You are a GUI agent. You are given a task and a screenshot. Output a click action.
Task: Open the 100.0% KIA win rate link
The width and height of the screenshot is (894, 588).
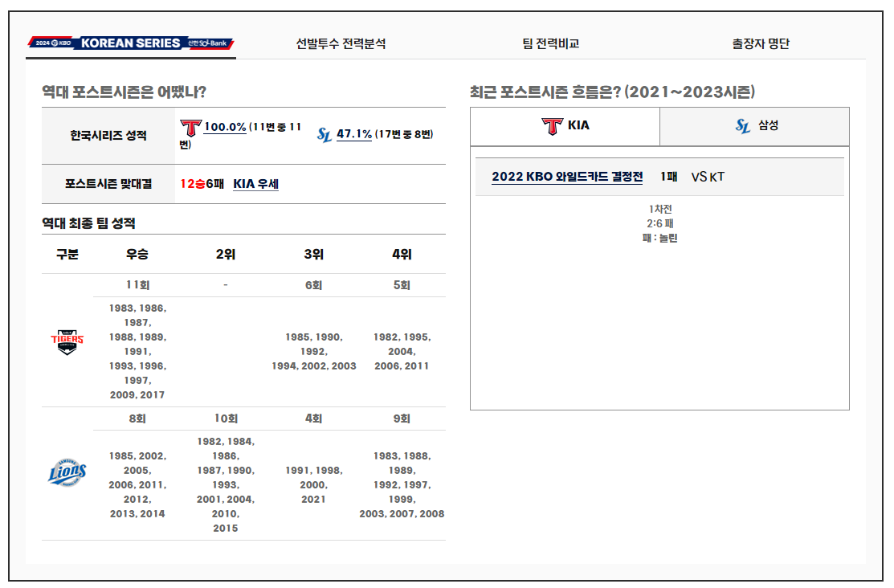pyautogui.click(x=225, y=127)
